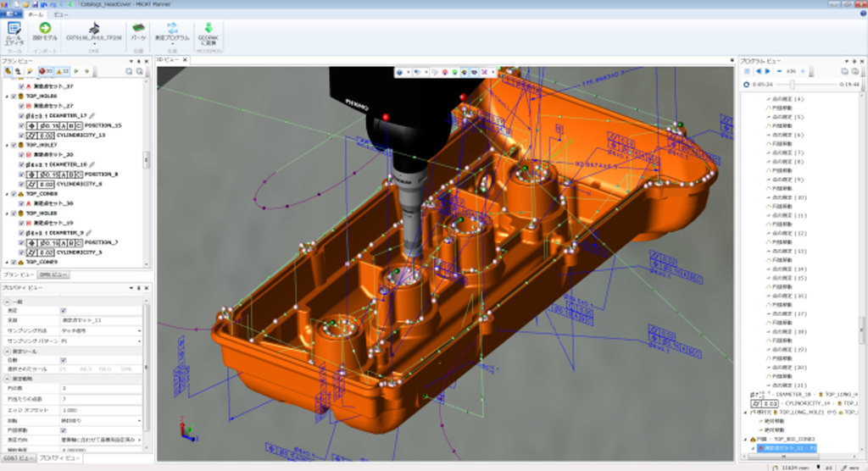Collapse the TOP_CONE8 tree node

point(7,194)
